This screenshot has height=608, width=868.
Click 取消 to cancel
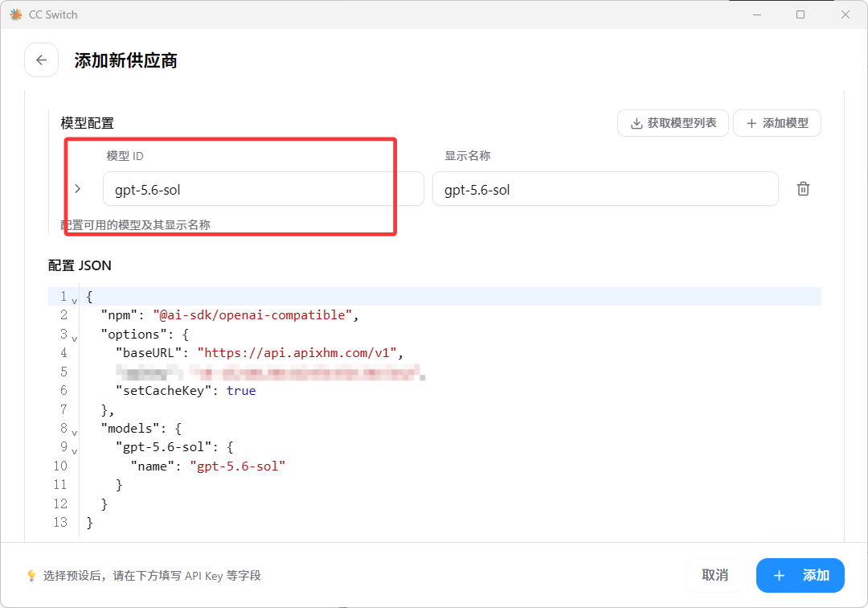pos(714,575)
